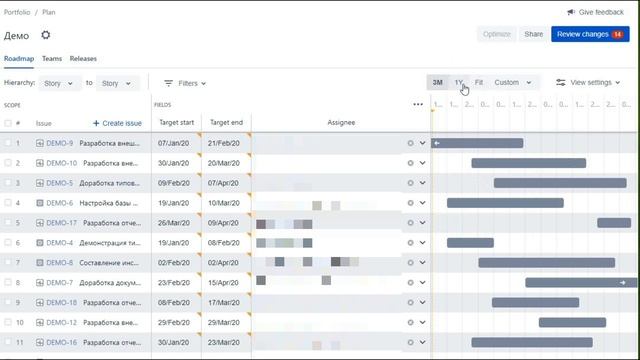Click the plus icon beside Create issue
The width and height of the screenshot is (640, 360).
96,123
